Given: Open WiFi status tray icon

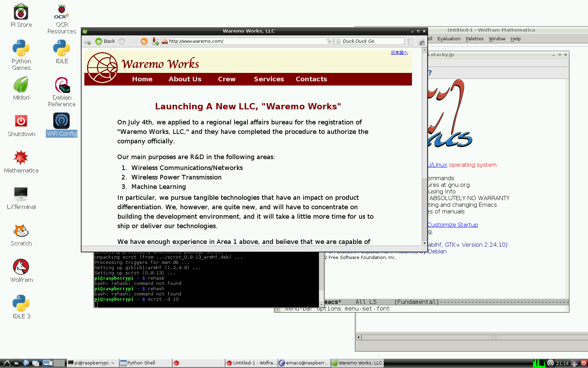Looking at the screenshot, I should coord(551,363).
